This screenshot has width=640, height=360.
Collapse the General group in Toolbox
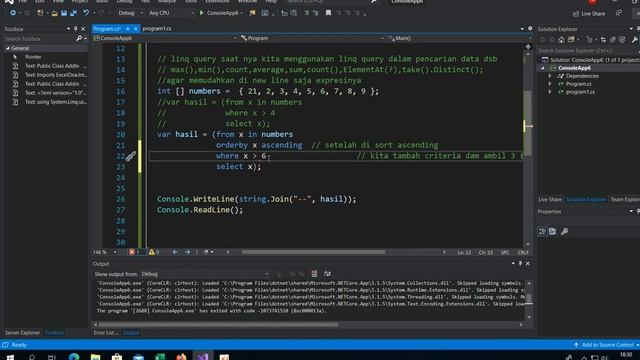pyautogui.click(x=8, y=48)
